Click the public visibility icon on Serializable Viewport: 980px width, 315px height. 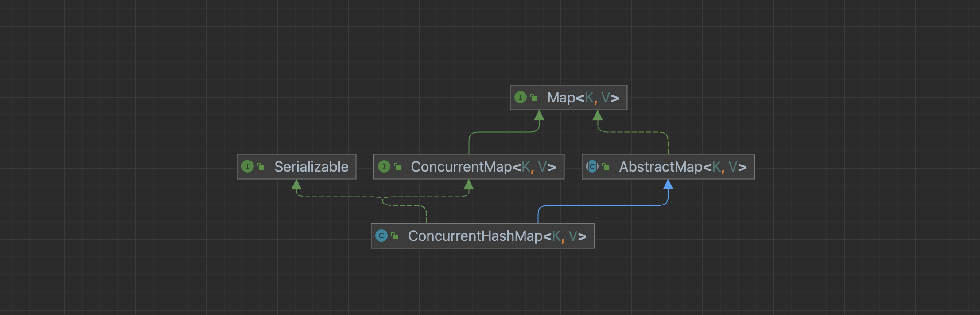(261, 166)
